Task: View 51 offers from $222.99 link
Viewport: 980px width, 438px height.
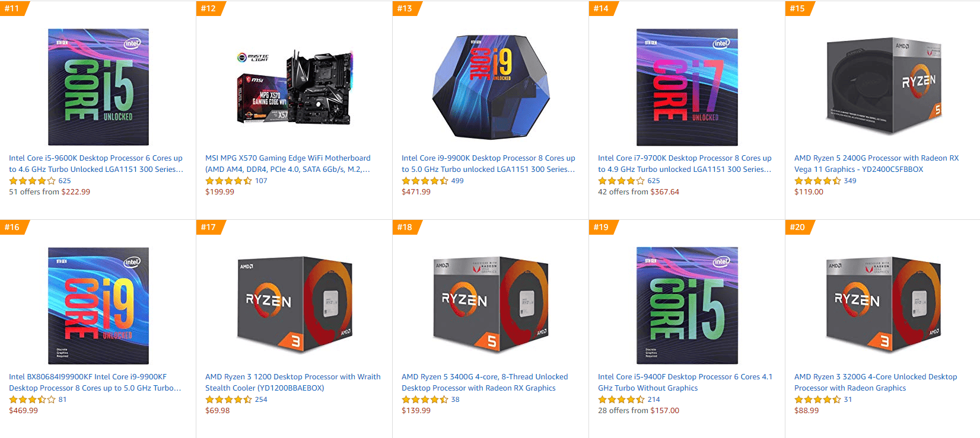Action: tap(50, 192)
